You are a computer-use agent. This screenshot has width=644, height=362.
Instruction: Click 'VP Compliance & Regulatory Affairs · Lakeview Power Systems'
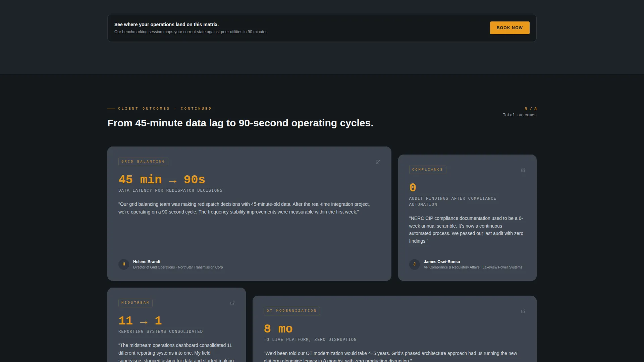(x=473, y=267)
